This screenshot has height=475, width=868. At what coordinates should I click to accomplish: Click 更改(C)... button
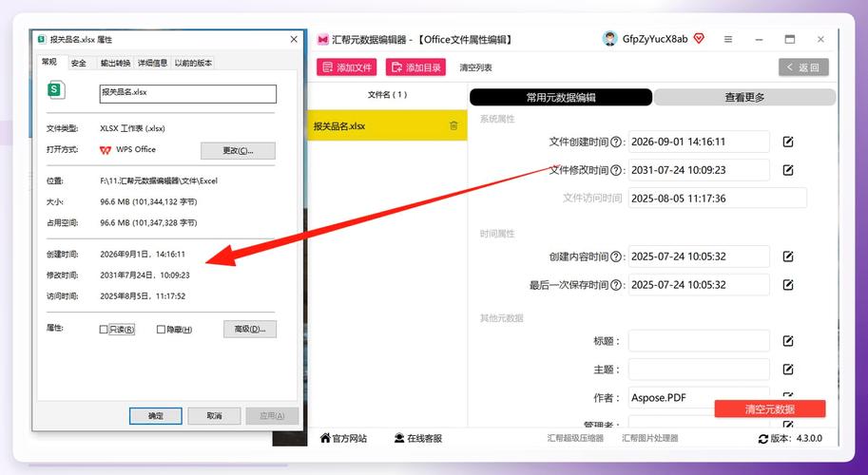(x=238, y=150)
